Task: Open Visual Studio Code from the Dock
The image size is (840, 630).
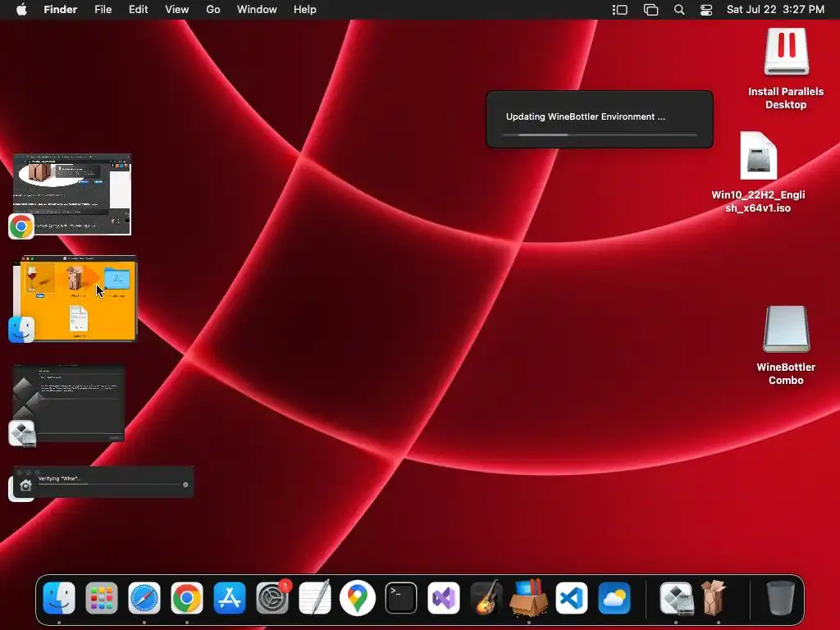Action: (572, 598)
